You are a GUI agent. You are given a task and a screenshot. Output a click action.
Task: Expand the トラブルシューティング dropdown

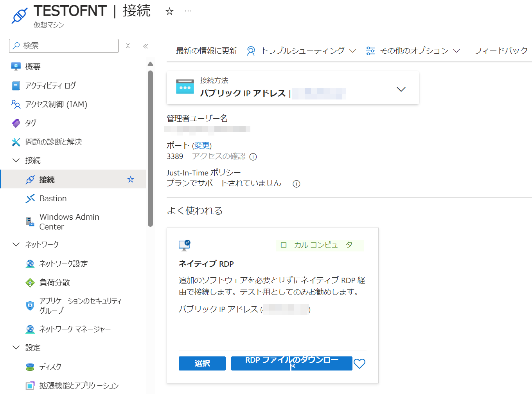352,51
